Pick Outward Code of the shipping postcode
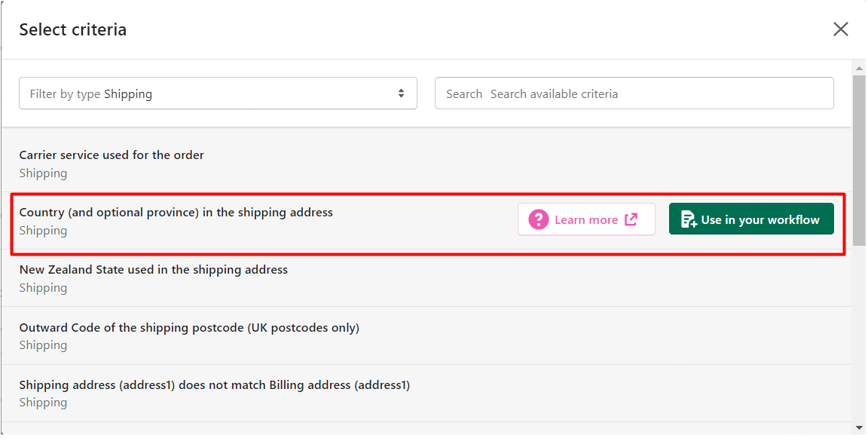 [x=426, y=335]
